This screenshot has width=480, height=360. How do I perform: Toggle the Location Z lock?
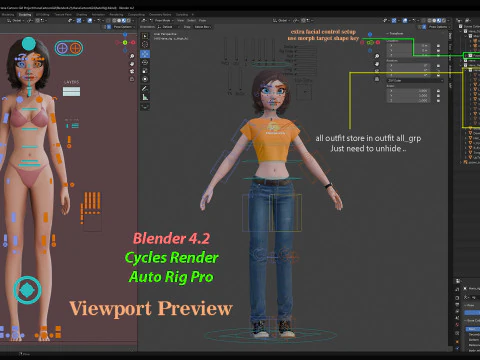pos(438,55)
